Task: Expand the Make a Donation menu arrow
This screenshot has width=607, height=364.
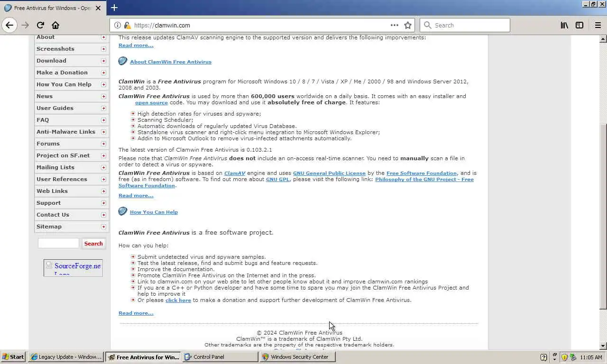Action: [x=103, y=73]
